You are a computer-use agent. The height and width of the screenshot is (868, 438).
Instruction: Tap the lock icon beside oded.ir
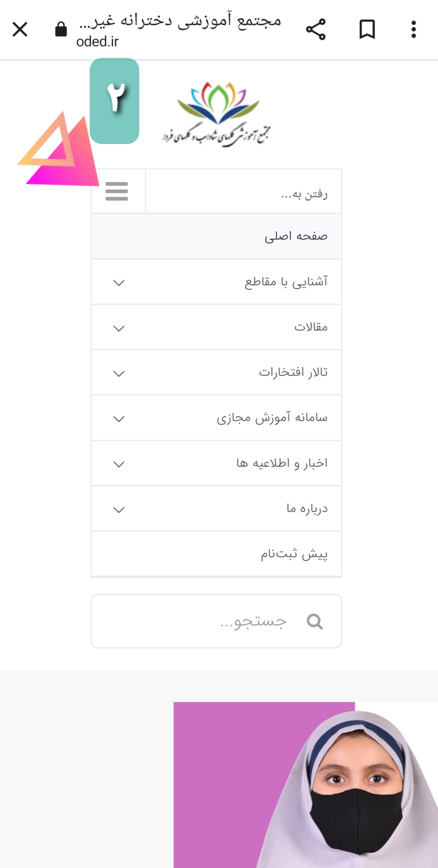tap(61, 30)
